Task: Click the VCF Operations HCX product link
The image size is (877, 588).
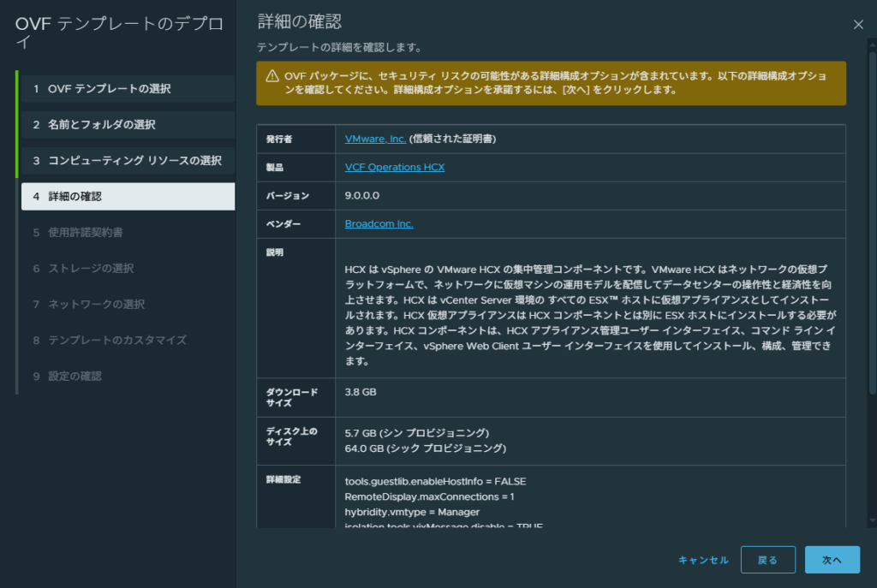Action: (x=394, y=168)
